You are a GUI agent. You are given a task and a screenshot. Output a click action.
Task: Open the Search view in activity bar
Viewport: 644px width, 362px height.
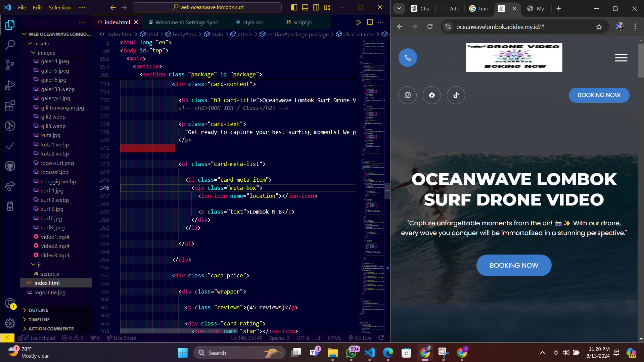click(10, 44)
